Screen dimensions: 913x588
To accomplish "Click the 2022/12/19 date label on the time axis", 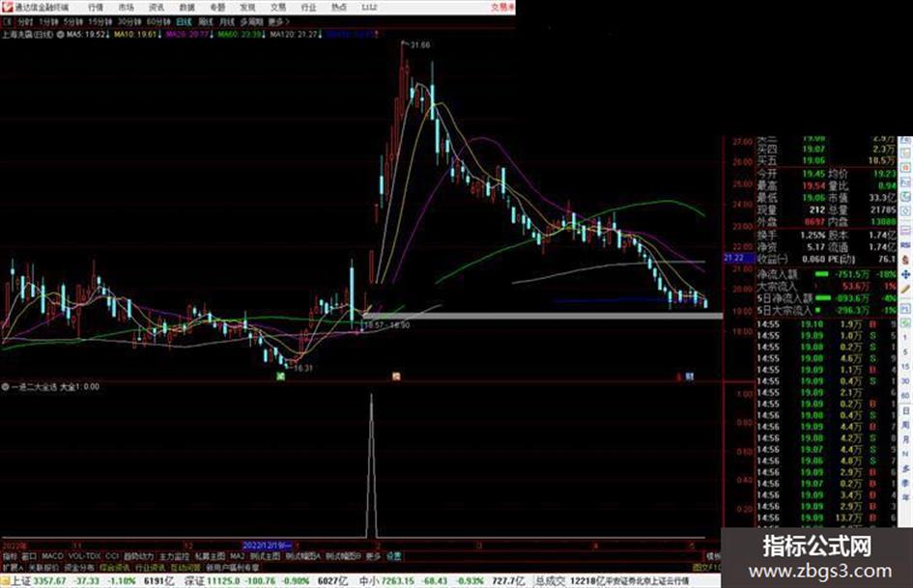I will 267,546.
